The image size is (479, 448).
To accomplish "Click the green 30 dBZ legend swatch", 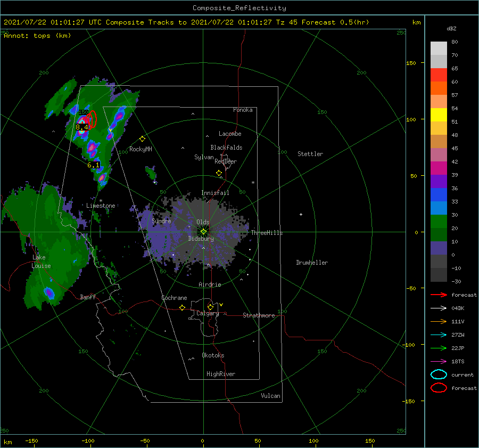I will coord(439,221).
